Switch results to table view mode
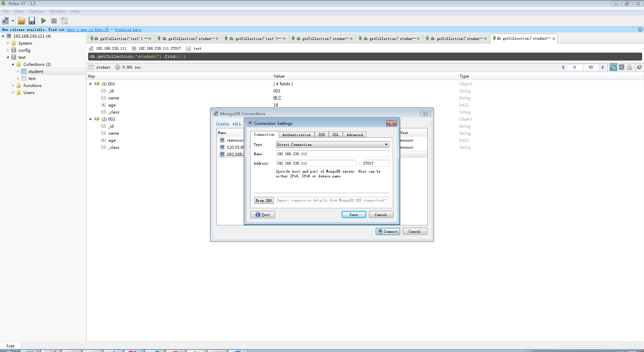644x352 pixels. tap(622, 67)
